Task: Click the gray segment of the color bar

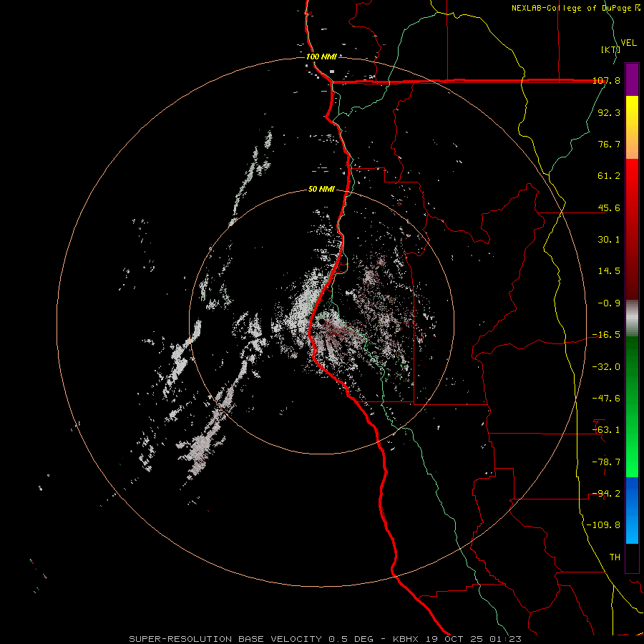Action: 632,318
